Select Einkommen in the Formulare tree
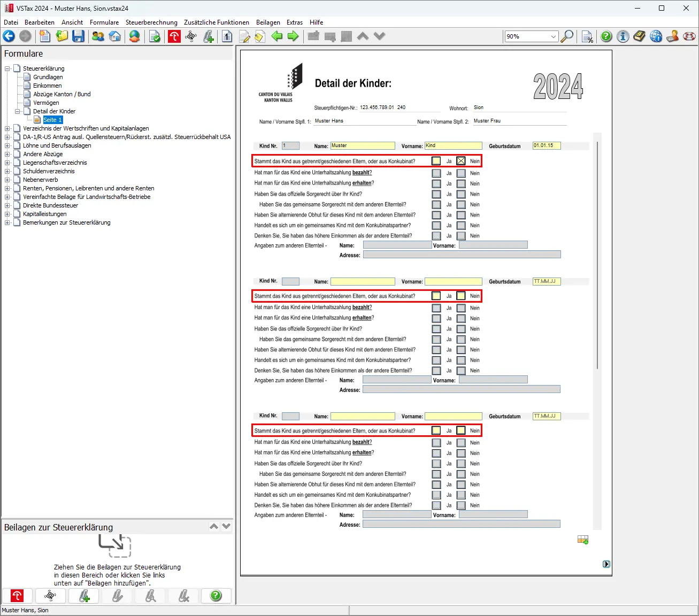This screenshot has height=616, width=699. 47,86
